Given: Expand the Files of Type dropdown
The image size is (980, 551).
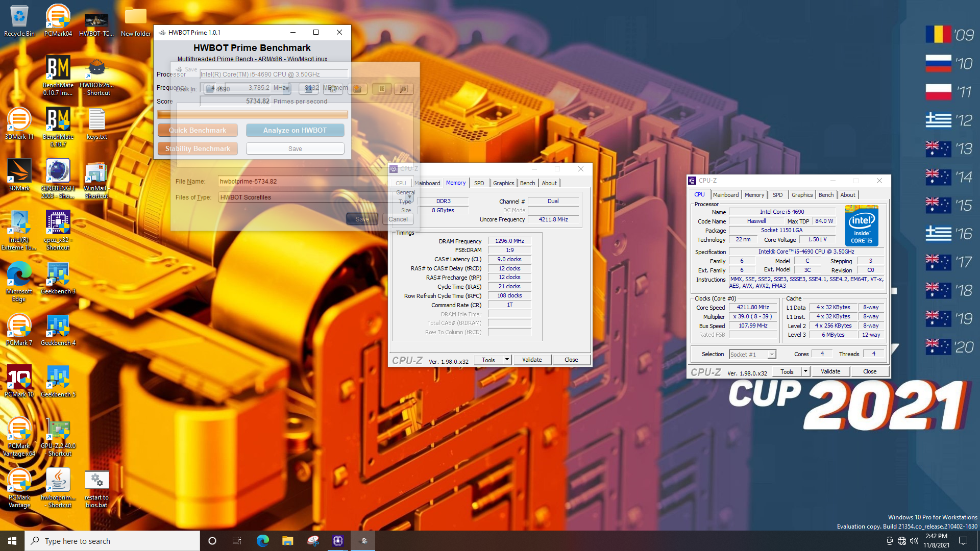Looking at the screenshot, I should tap(409, 197).
